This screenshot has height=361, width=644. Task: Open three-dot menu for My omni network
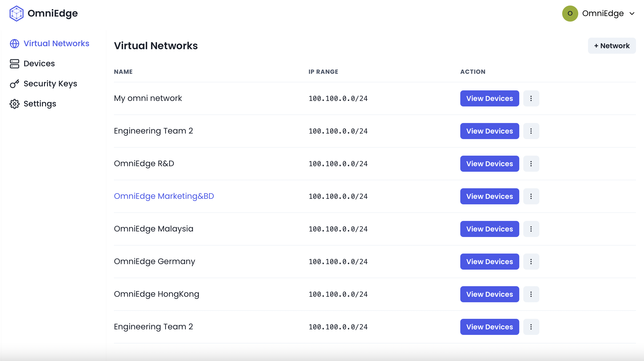point(531,98)
